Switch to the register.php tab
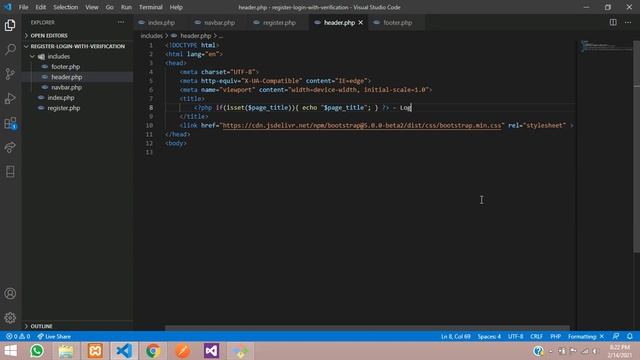Screen dimensions: 640x360 tap(279, 22)
